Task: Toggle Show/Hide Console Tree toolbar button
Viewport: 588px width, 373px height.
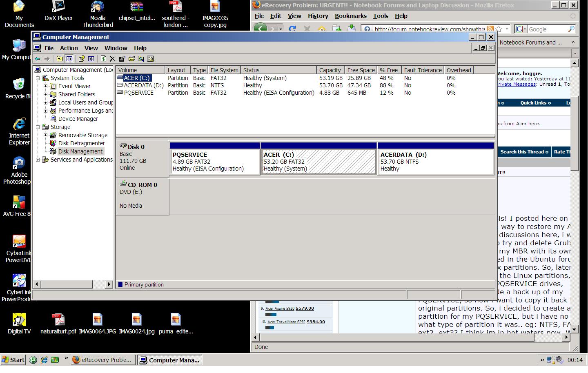Action: coord(69,59)
